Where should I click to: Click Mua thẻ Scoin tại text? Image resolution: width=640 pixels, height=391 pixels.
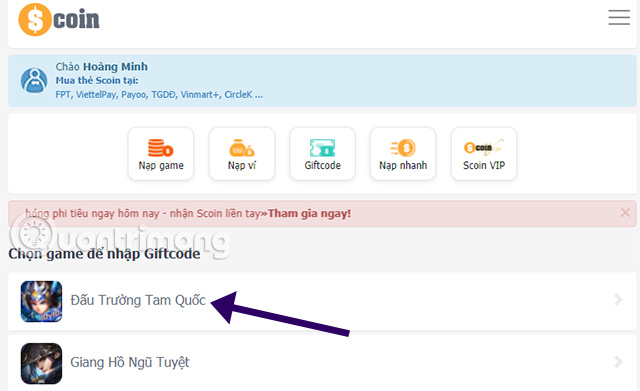(x=97, y=80)
